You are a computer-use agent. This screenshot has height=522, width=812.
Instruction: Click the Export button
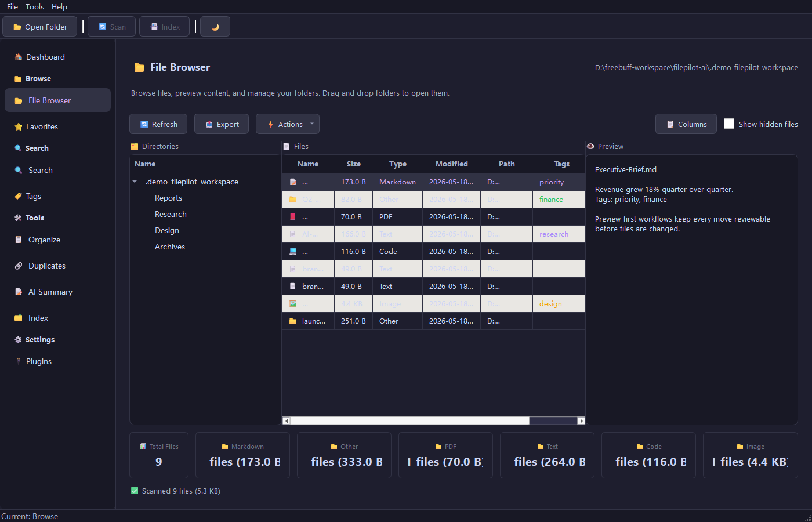point(222,124)
